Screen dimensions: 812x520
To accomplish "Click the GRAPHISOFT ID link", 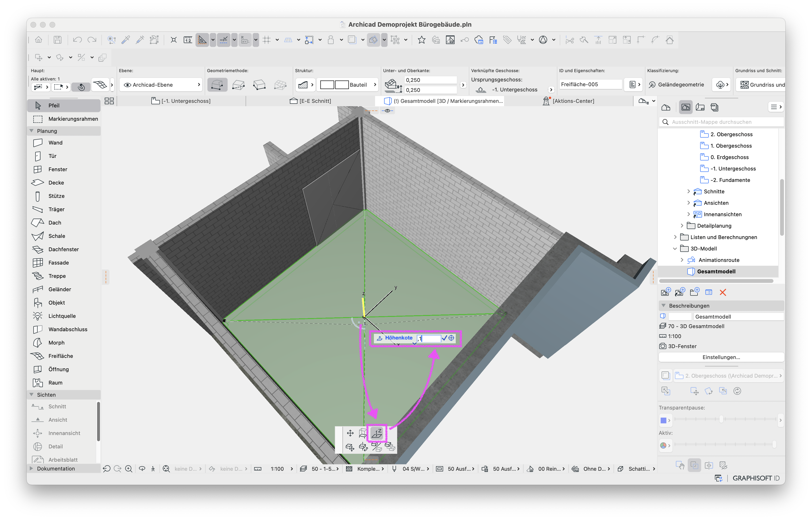I will tap(756, 479).
